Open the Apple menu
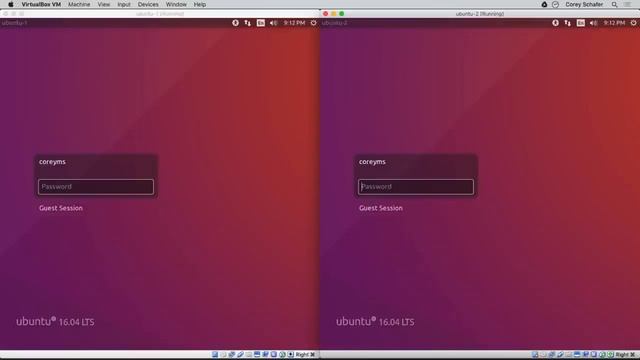This screenshot has height=360, width=640. pyautogui.click(x=11, y=4)
